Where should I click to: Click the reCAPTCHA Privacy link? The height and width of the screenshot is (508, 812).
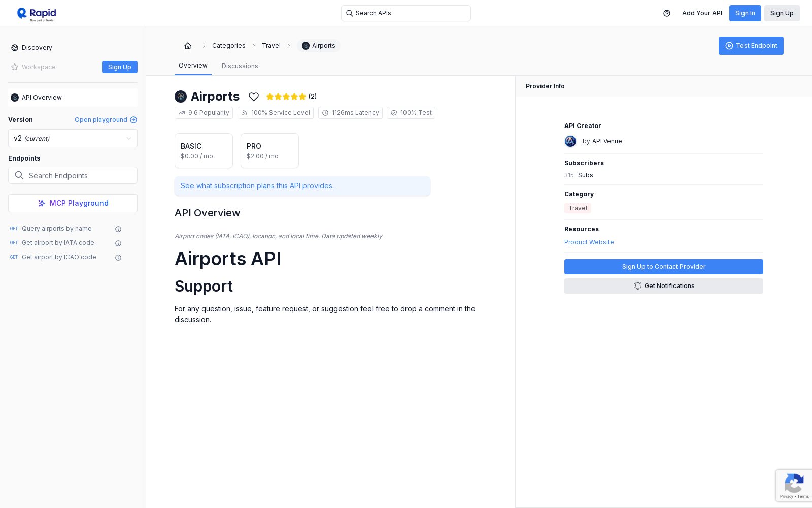pyautogui.click(x=786, y=496)
